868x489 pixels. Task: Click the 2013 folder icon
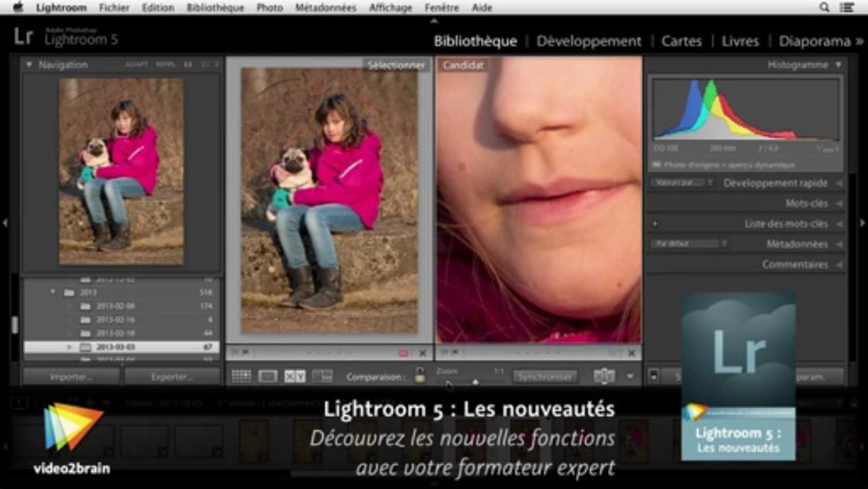pos(69,293)
